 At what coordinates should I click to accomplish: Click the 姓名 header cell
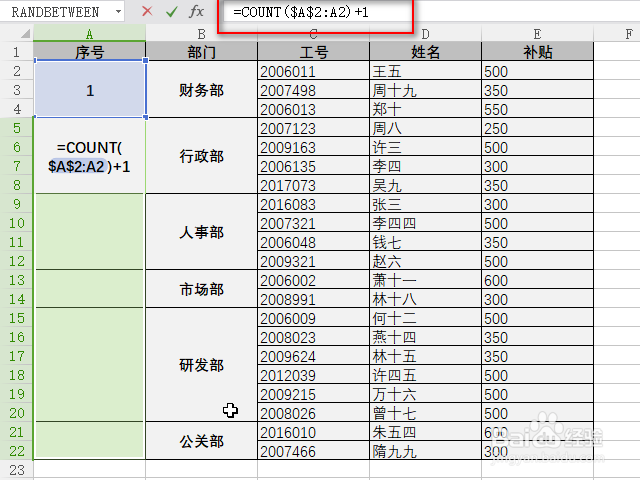(425, 52)
